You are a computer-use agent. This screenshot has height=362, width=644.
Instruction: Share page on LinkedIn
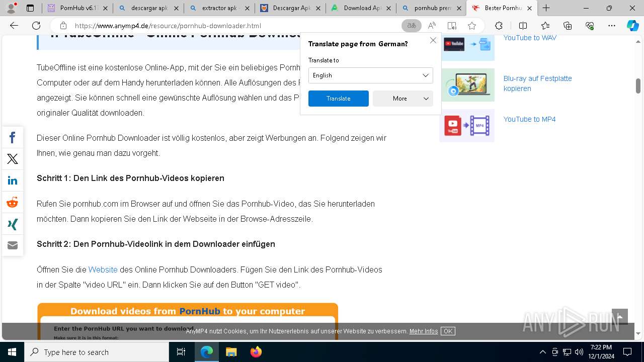pos(13,180)
